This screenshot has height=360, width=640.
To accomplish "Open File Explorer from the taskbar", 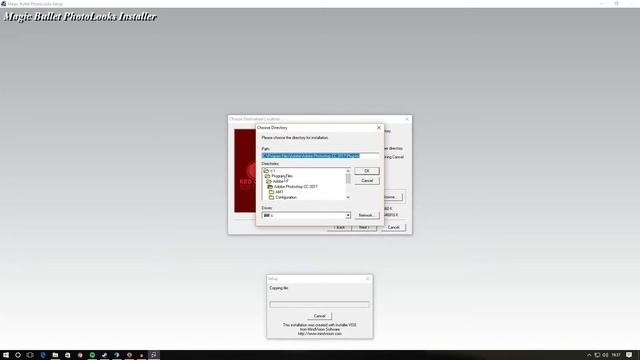I will pos(55,355).
